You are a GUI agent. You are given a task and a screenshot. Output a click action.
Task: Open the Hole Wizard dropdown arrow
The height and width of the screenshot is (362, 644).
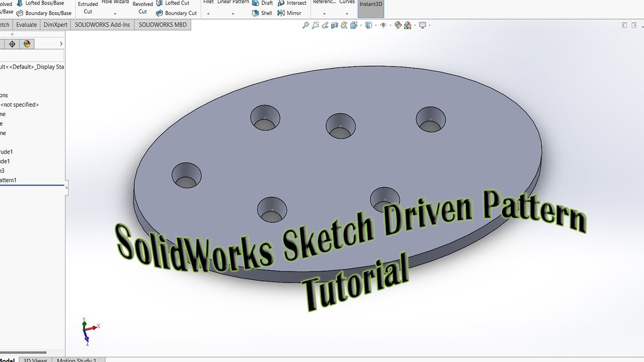(x=115, y=14)
